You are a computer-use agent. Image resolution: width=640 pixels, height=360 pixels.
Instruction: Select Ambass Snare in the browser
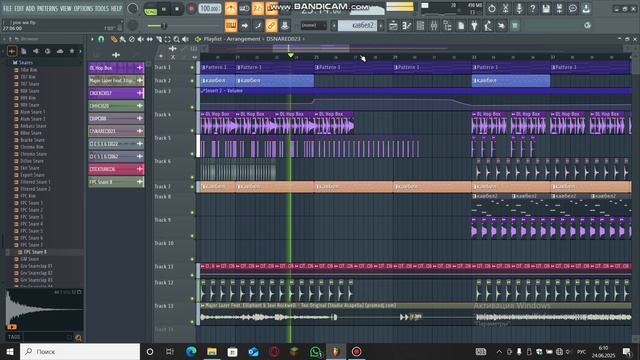pyautogui.click(x=33, y=126)
